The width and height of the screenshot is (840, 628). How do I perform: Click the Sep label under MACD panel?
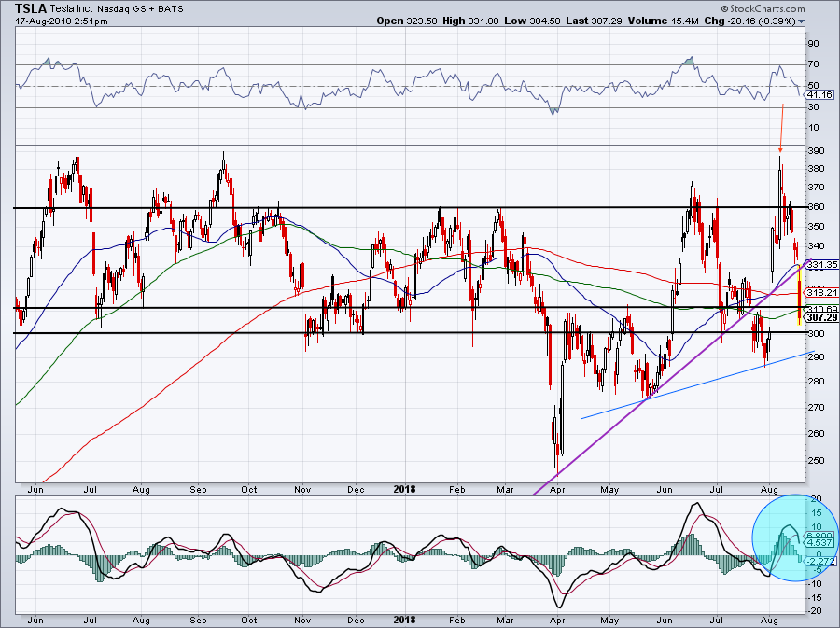pyautogui.click(x=198, y=620)
